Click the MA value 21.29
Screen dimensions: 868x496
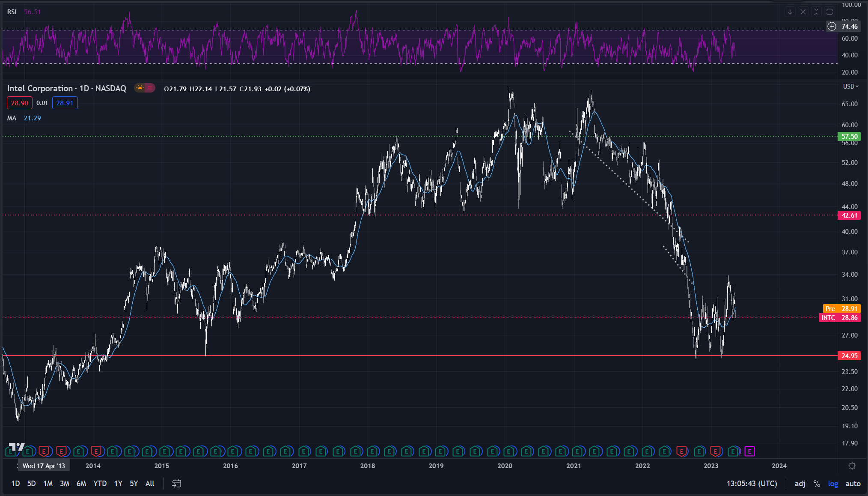tap(32, 118)
